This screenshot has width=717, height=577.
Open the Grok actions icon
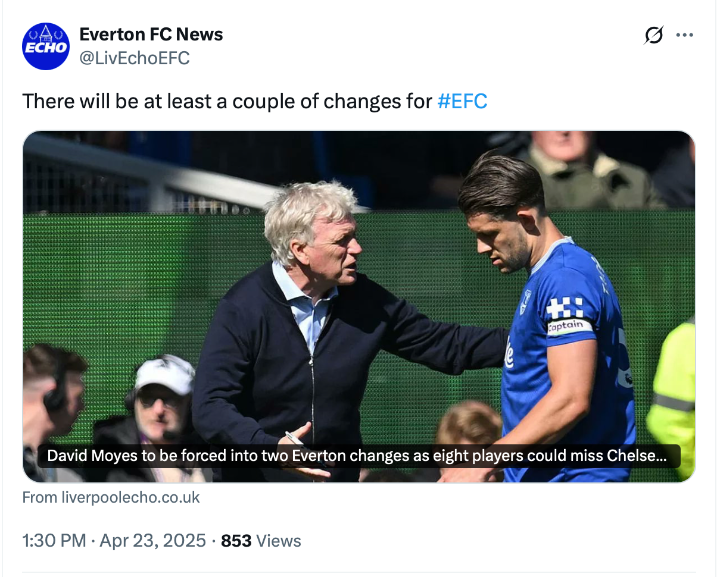point(653,35)
